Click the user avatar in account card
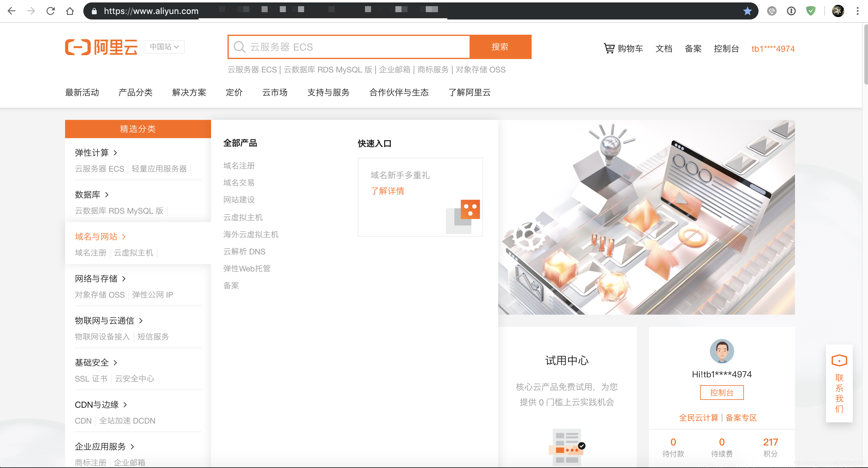This screenshot has width=868, height=468. [x=722, y=351]
